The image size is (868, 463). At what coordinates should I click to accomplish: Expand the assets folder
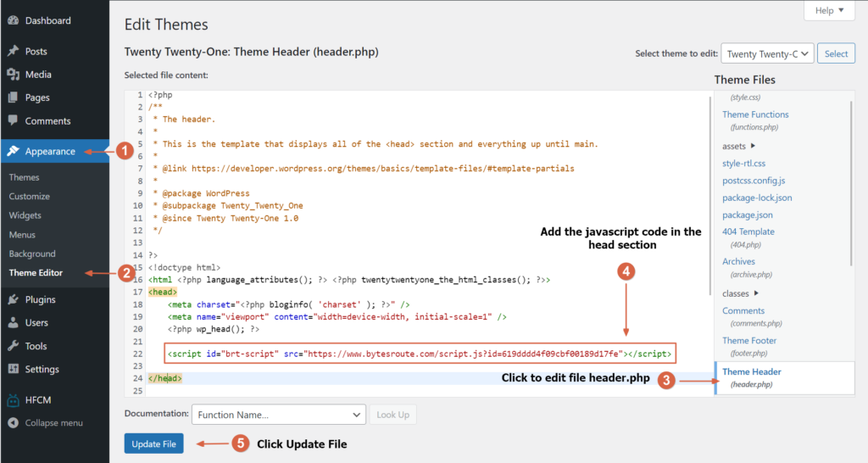[x=738, y=146]
